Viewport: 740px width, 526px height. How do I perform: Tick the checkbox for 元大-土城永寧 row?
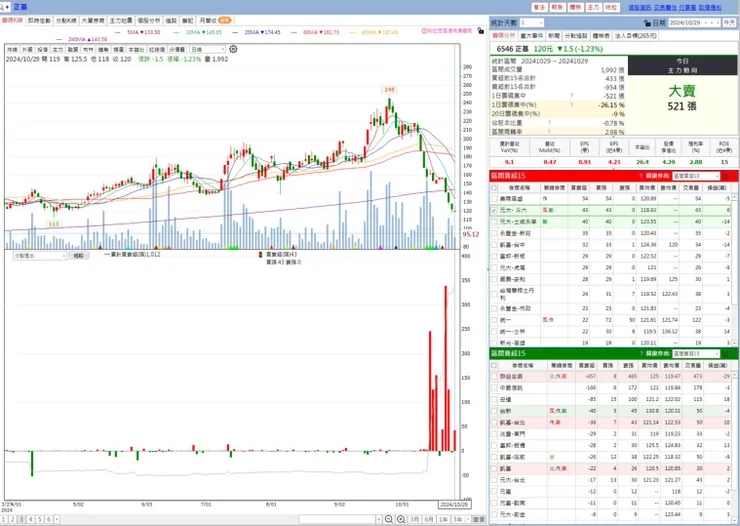click(x=494, y=222)
